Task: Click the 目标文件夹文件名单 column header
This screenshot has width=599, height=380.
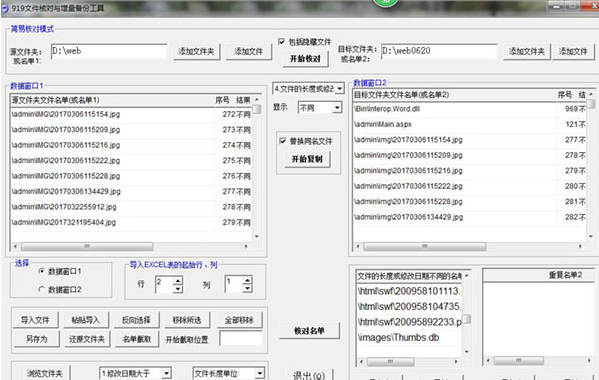Action: (x=455, y=95)
